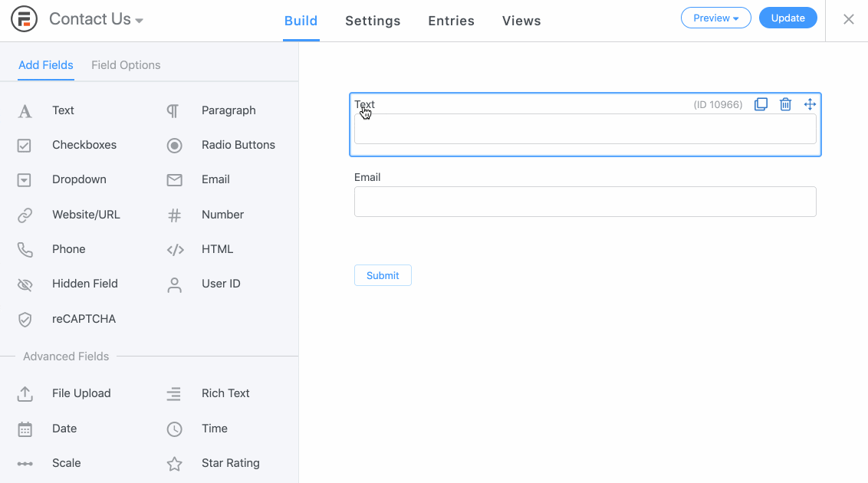
Task: Duplicate the Text field with copy icon
Action: point(761,104)
